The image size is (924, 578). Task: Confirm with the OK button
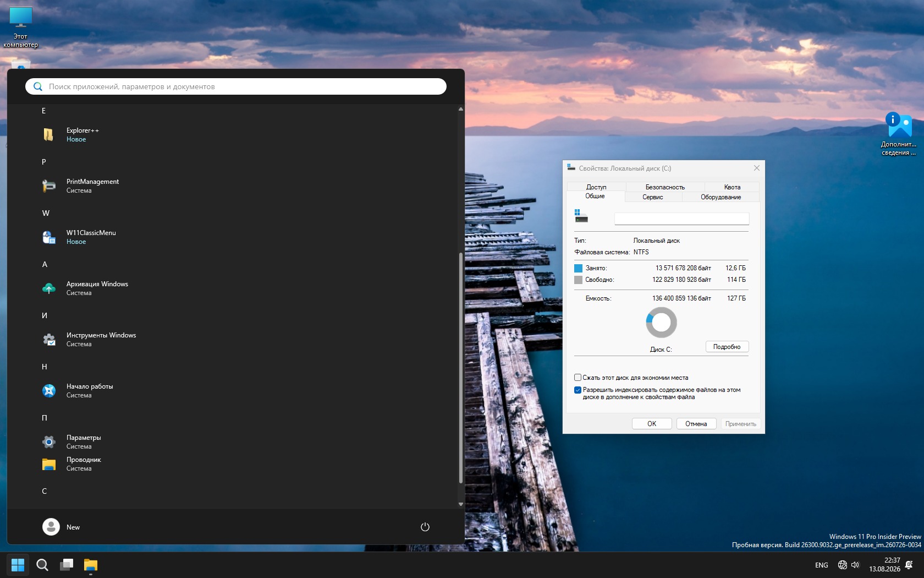coord(652,424)
